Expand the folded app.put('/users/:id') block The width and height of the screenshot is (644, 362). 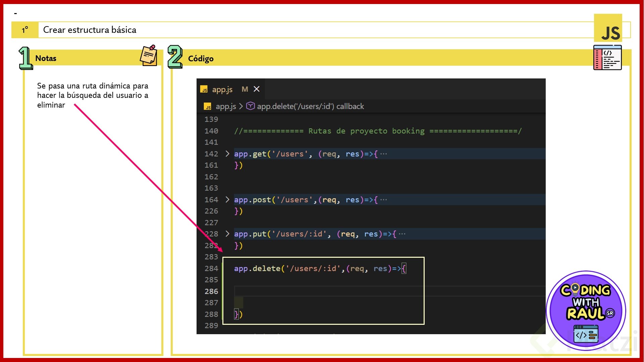pos(227,234)
